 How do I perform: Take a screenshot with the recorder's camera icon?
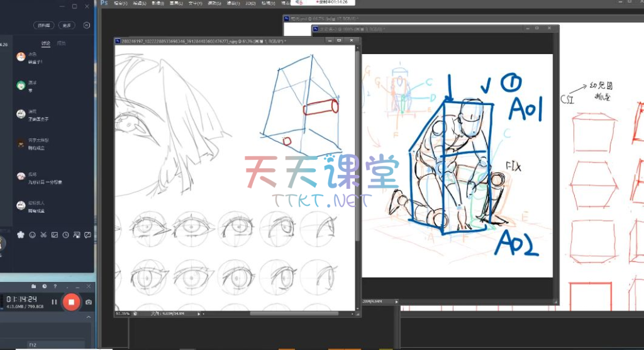pos(89,302)
